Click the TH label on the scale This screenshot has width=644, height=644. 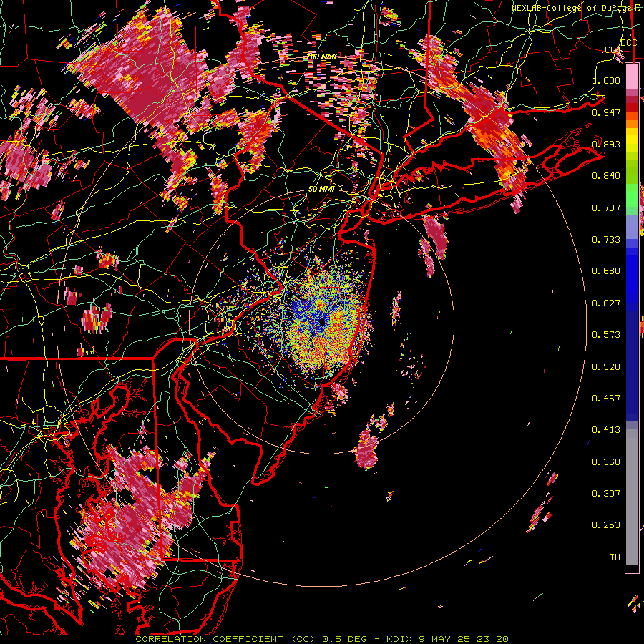(x=615, y=557)
